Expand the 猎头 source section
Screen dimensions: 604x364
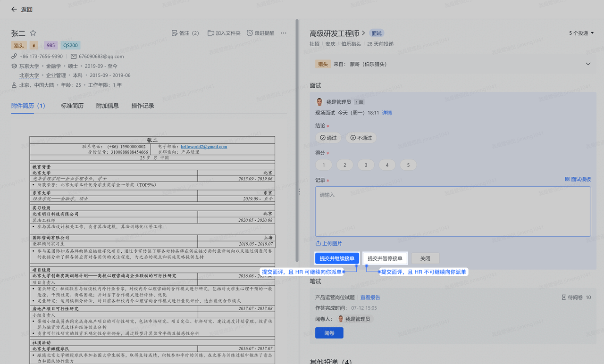click(588, 64)
